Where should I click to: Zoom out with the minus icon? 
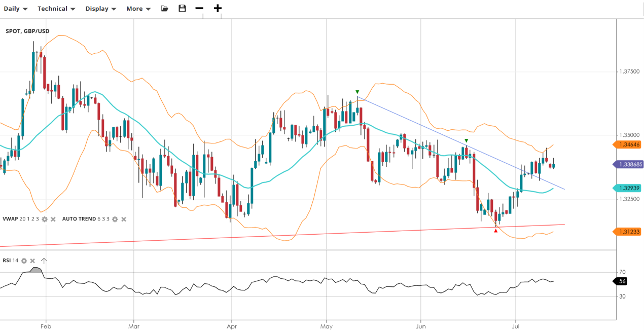[199, 9]
